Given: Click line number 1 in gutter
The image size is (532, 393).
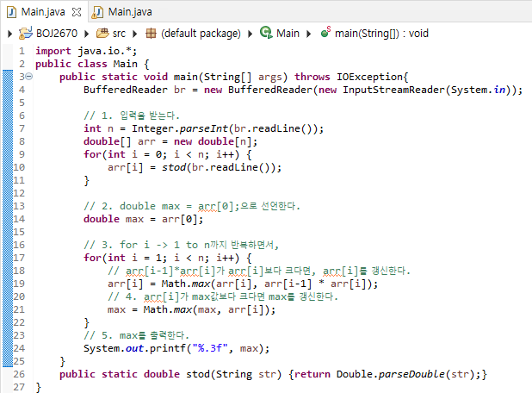Looking at the screenshot, I should [x=22, y=51].
